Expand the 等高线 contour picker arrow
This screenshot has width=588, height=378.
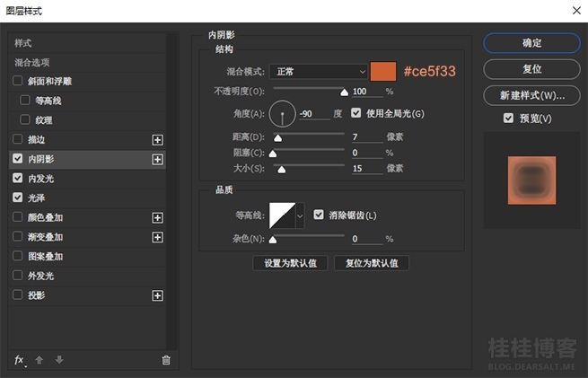[x=300, y=215]
